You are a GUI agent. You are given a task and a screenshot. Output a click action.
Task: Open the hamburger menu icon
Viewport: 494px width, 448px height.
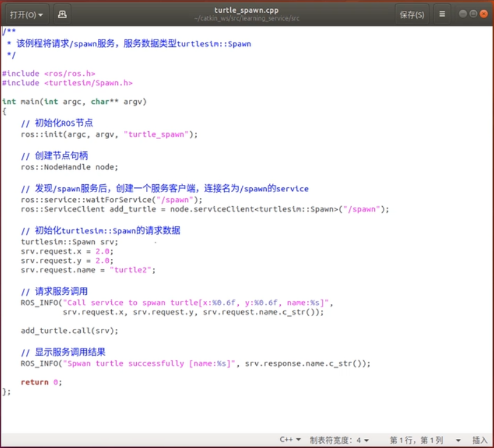(442, 14)
